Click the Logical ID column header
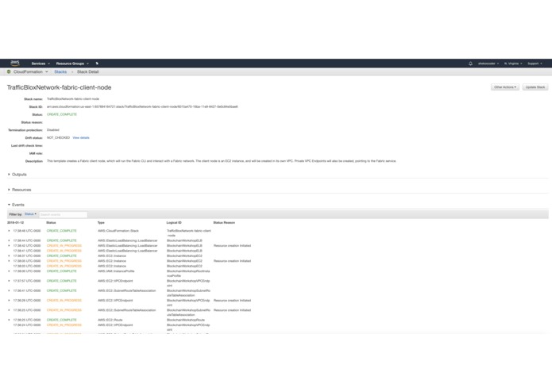Viewport: 552px width, 392px height. tap(174, 223)
